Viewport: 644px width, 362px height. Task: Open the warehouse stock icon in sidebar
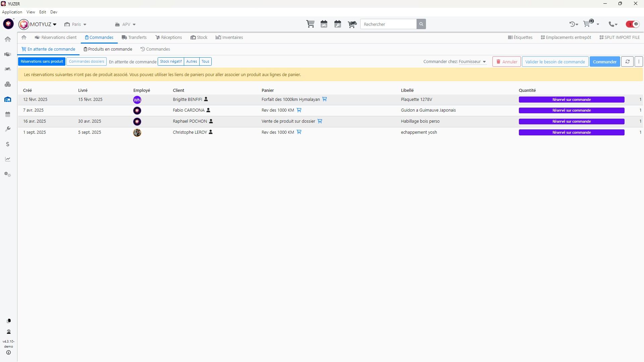(8, 100)
